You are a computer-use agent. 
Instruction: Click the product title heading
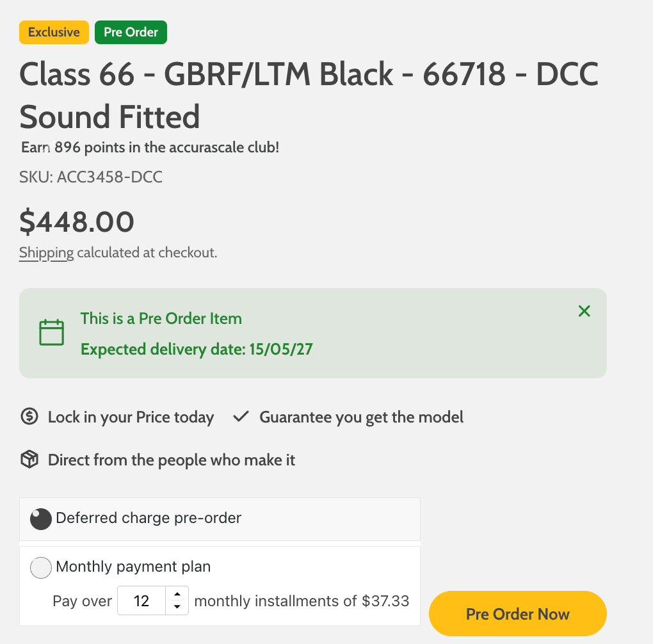(309, 95)
